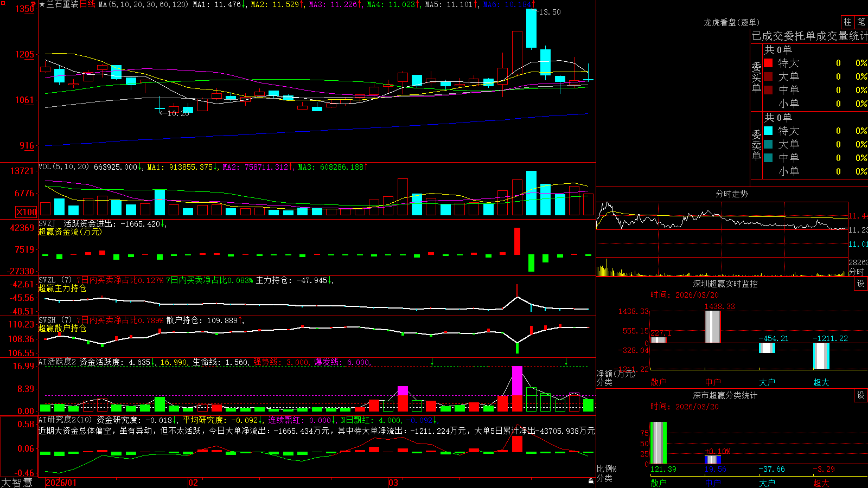Screen dimensions: 868x488
Task: Click the 散户 bar labeled 121.39 in 分类统计
Action: pos(659,443)
